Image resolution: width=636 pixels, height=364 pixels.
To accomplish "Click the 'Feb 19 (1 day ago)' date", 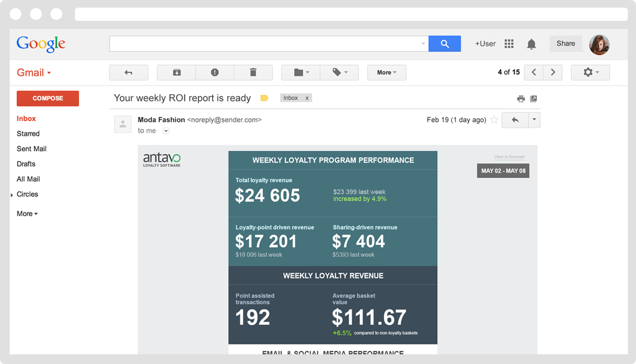I will pyautogui.click(x=456, y=120).
